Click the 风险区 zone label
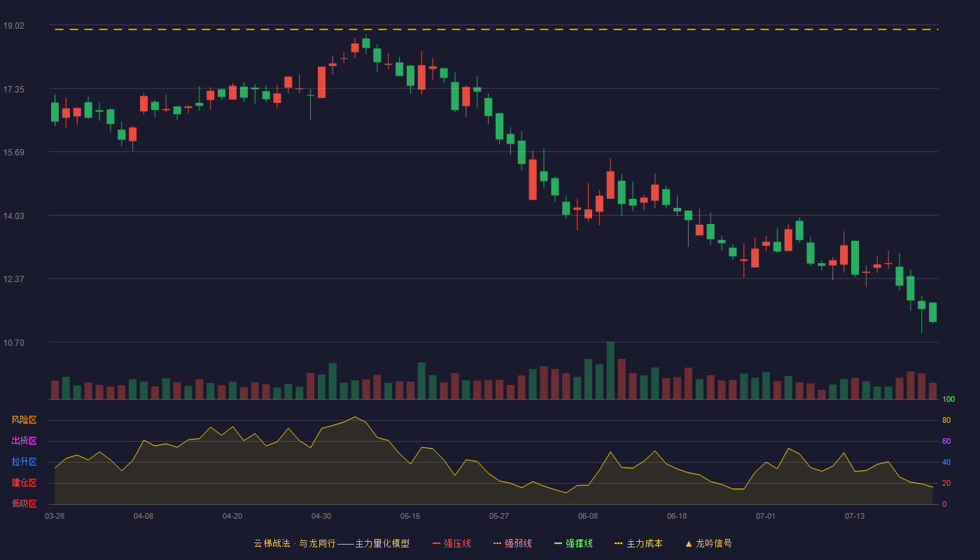Image resolution: width=980 pixels, height=560 pixels. (x=24, y=420)
